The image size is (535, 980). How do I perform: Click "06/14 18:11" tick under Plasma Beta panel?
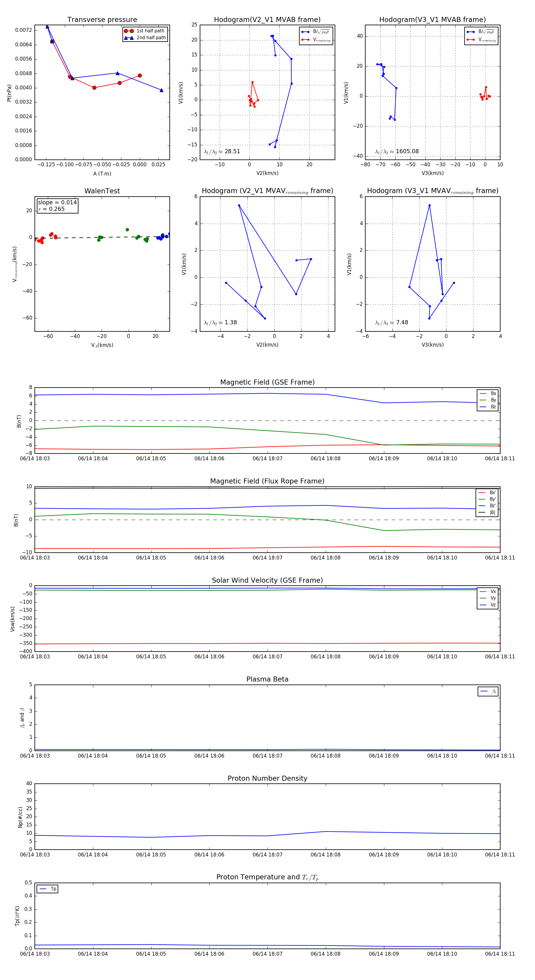[x=500, y=755]
